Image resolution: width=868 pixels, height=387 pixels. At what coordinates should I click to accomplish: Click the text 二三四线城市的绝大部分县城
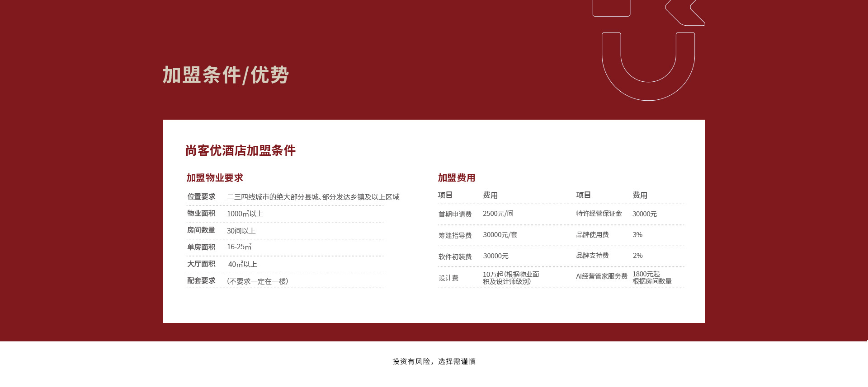pyautogui.click(x=273, y=197)
